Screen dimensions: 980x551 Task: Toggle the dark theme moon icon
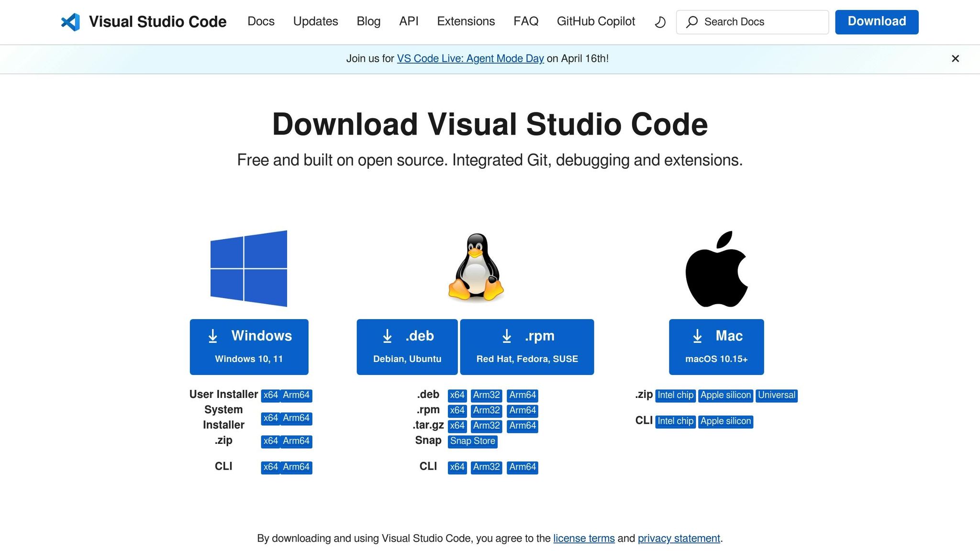pyautogui.click(x=660, y=22)
